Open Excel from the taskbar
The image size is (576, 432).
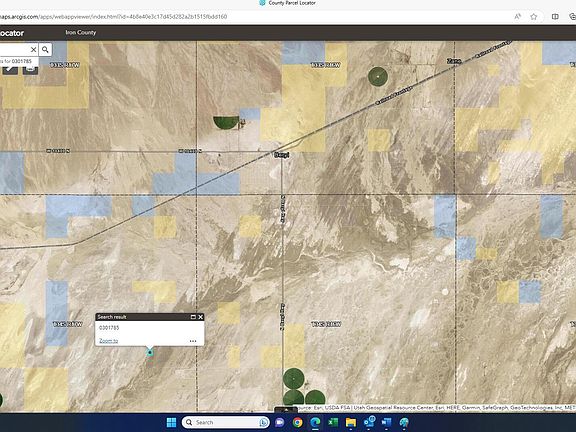click(x=333, y=422)
